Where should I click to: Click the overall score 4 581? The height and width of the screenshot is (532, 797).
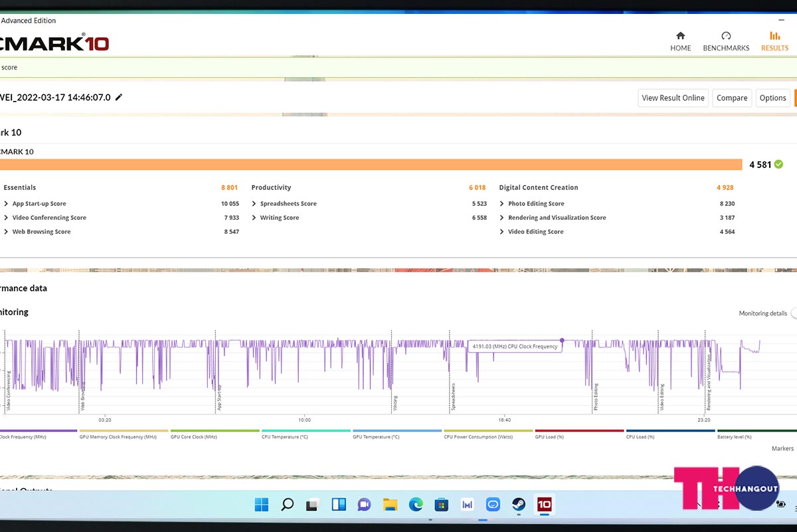[x=760, y=165]
